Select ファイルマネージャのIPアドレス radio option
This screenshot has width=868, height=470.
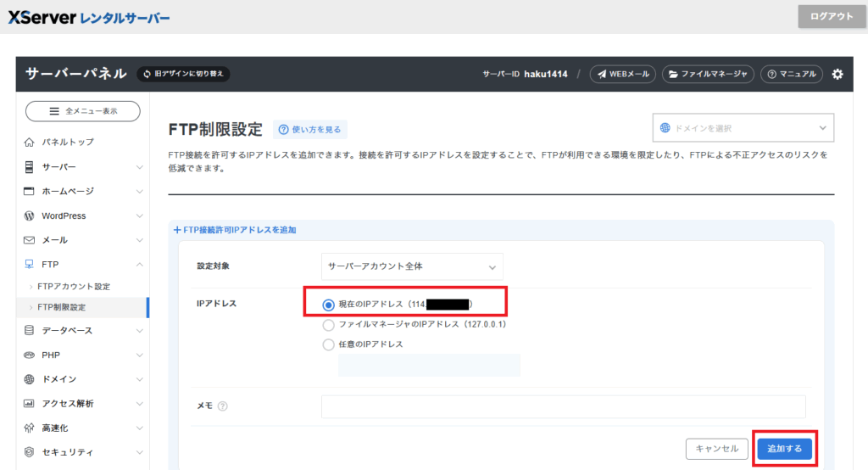pyautogui.click(x=328, y=324)
